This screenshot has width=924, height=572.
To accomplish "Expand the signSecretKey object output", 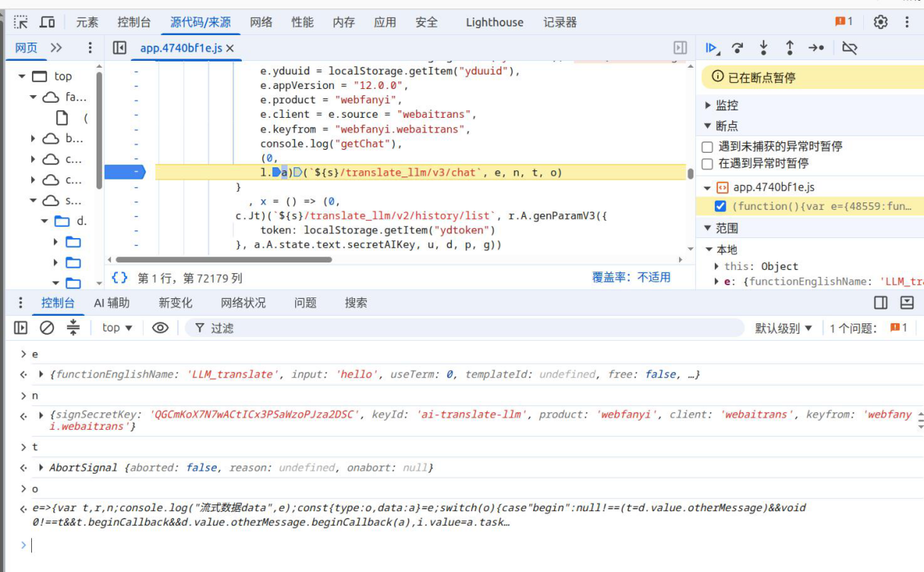I will click(41, 415).
